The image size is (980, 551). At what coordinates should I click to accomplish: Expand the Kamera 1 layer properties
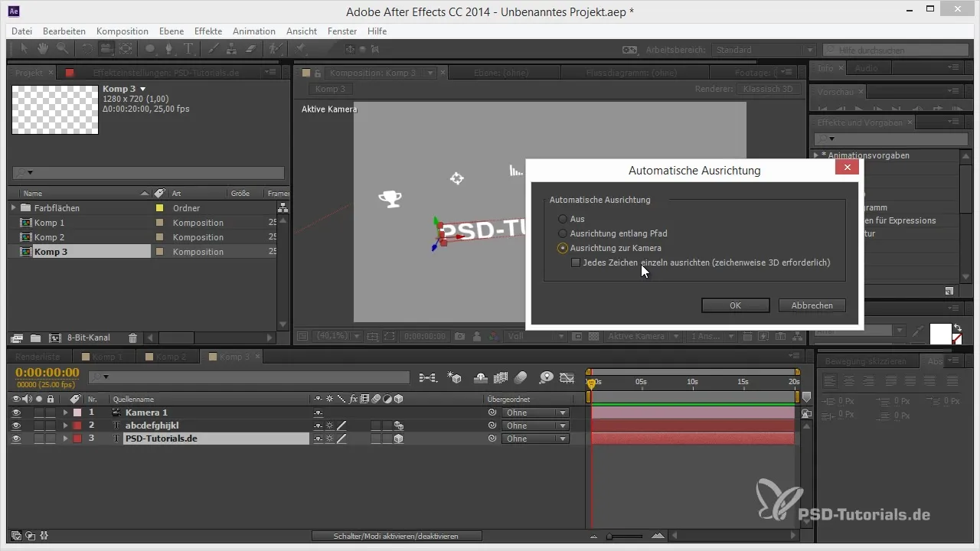[65, 412]
